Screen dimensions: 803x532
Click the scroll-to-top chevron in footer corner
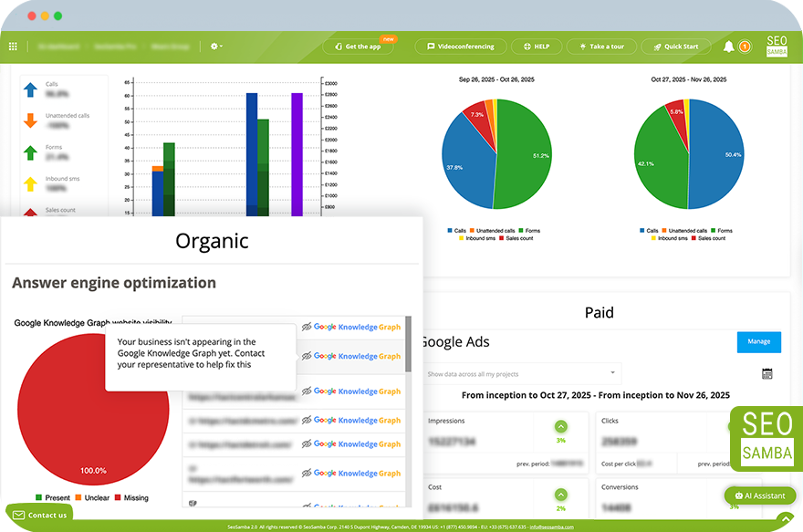pyautogui.click(x=785, y=518)
